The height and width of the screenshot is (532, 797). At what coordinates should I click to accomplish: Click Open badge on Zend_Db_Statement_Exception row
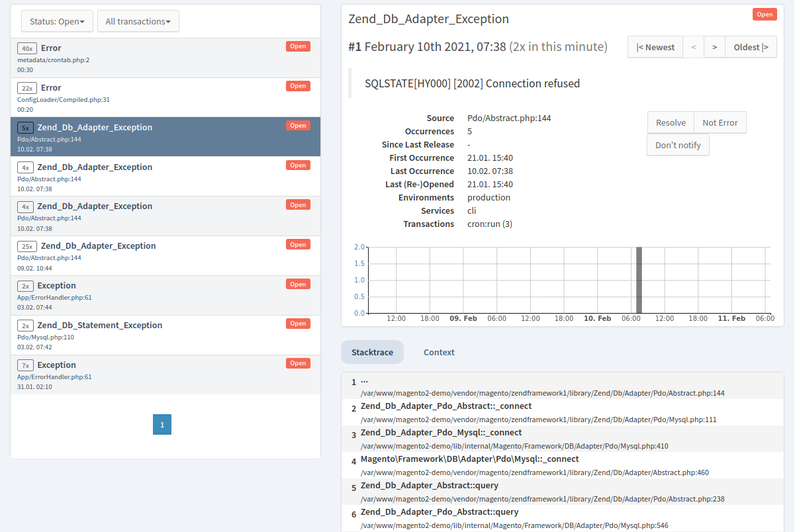298,324
